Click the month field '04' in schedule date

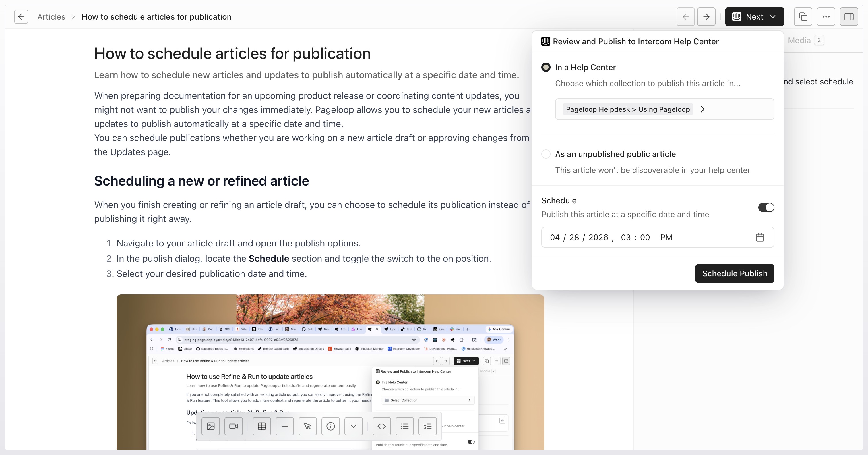click(555, 238)
